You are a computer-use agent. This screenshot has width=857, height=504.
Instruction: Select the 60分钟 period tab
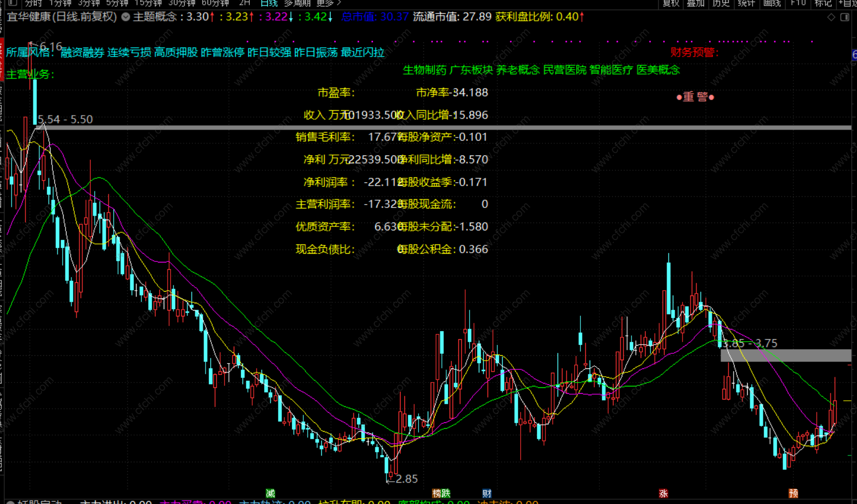tap(215, 3)
